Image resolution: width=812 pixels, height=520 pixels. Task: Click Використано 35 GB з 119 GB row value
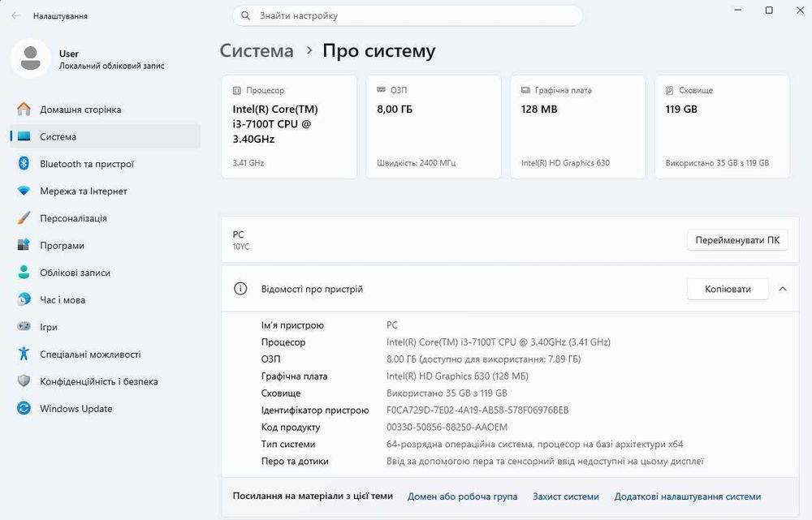point(447,393)
